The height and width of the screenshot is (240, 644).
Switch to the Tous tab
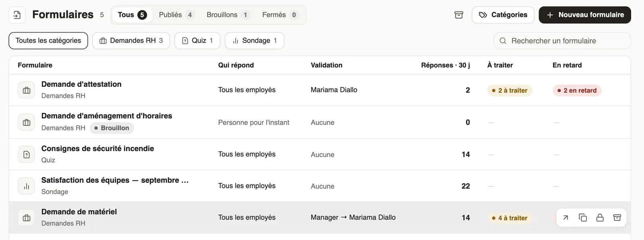[132, 15]
